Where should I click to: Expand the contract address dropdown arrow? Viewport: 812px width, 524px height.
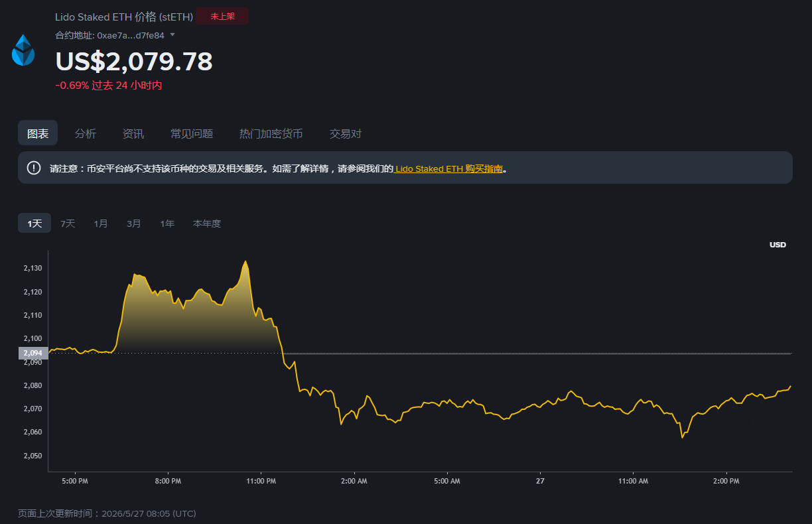172,34
